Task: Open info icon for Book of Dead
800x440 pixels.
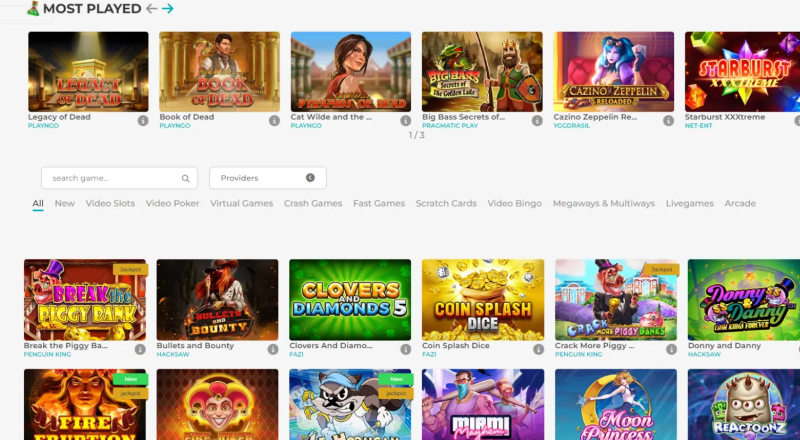Action: (x=274, y=120)
